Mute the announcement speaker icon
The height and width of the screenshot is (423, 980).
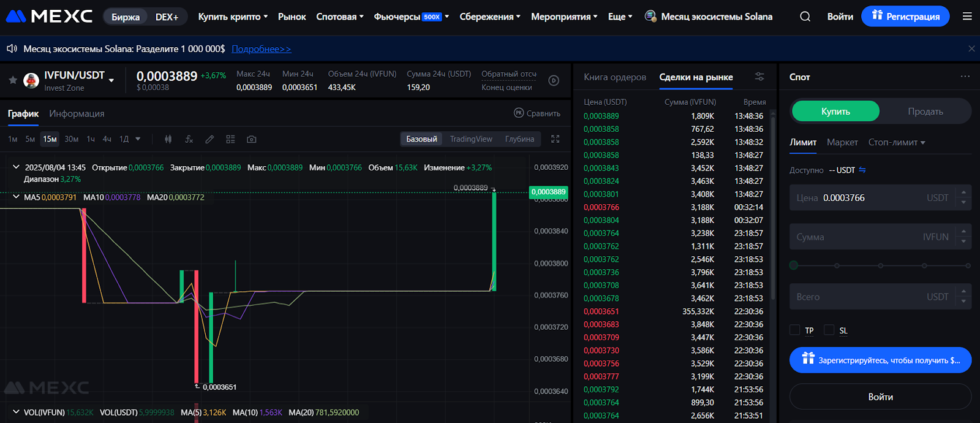coord(12,48)
